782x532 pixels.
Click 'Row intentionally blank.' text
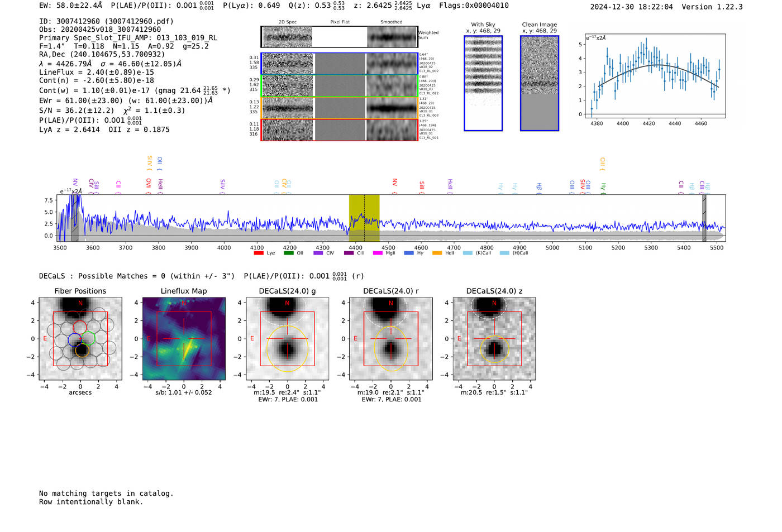[x=91, y=502]
